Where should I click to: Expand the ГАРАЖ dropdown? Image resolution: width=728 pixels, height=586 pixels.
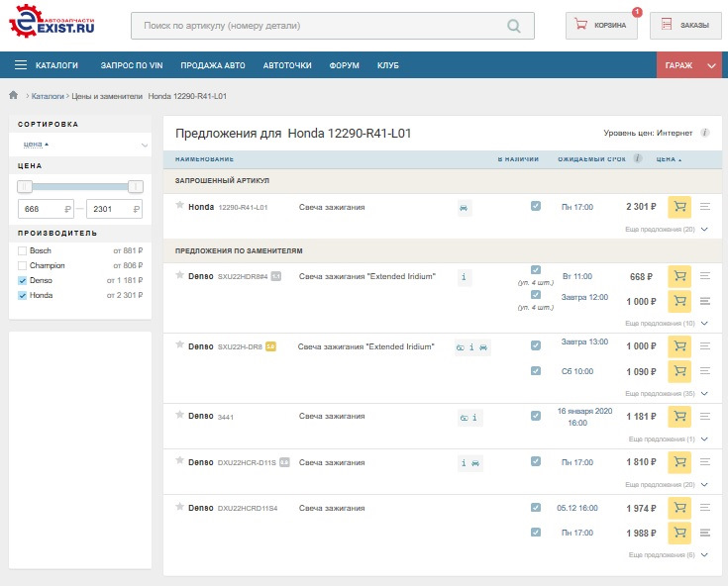(x=689, y=65)
